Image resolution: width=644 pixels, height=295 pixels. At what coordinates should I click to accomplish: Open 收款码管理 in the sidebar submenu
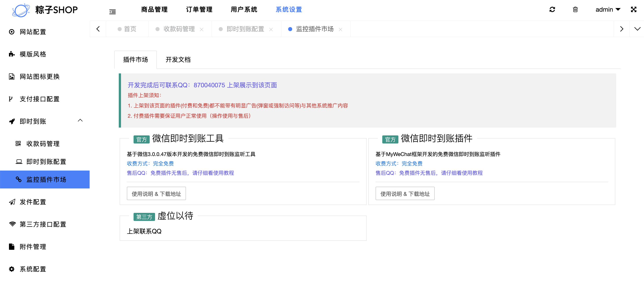click(x=45, y=144)
